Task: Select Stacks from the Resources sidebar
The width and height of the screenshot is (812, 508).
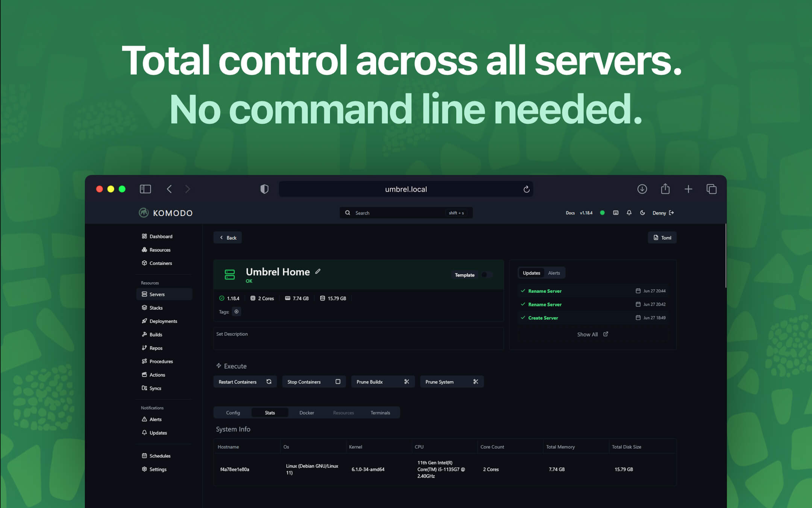Action: [x=156, y=307]
